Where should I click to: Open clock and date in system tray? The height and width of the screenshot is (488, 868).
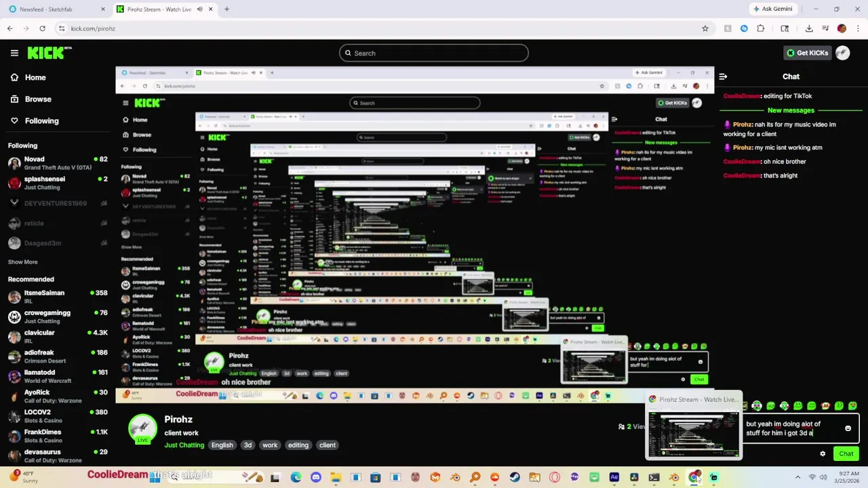(846, 477)
